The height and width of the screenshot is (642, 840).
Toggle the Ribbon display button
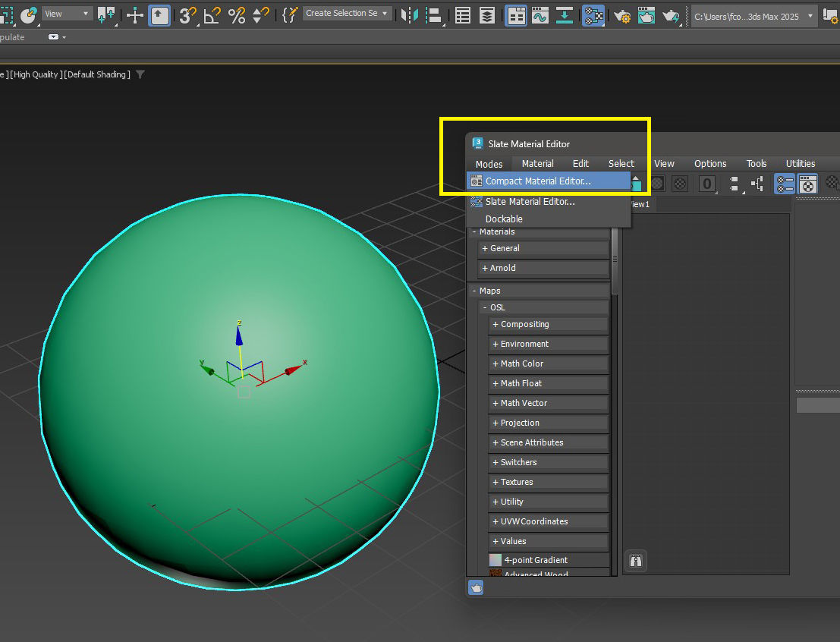[516, 15]
